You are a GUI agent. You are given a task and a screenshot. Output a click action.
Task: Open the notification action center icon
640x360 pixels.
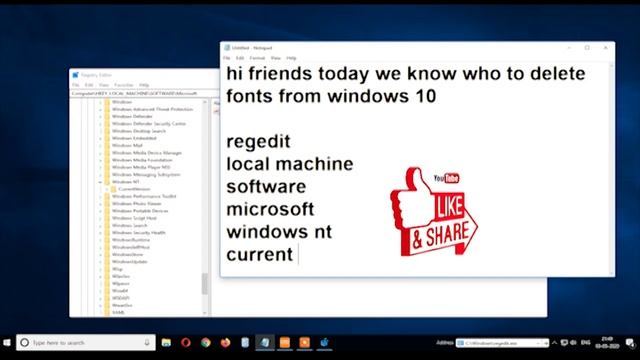coord(630,342)
